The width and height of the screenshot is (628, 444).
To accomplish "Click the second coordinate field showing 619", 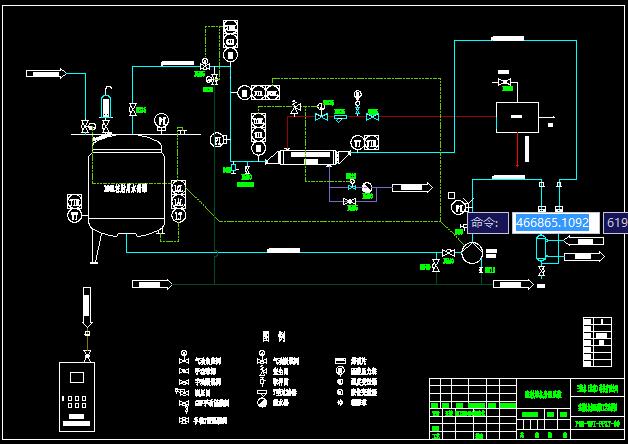I will pos(615,223).
